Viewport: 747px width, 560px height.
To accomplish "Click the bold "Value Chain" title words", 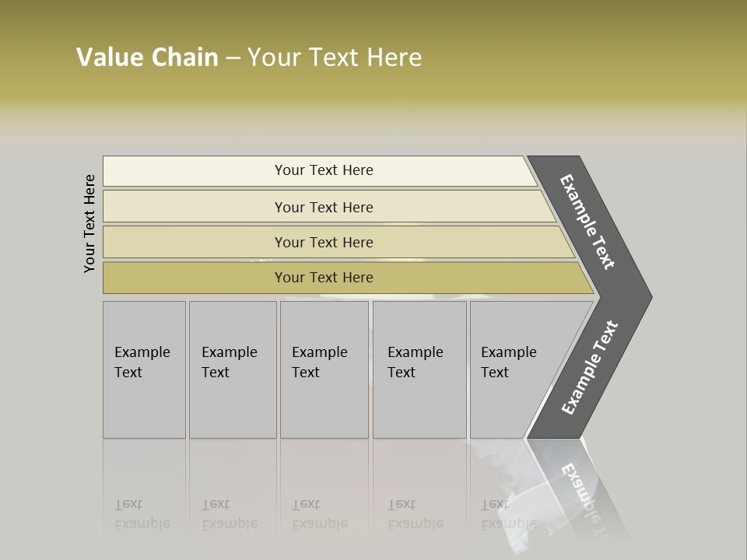I will coord(147,58).
